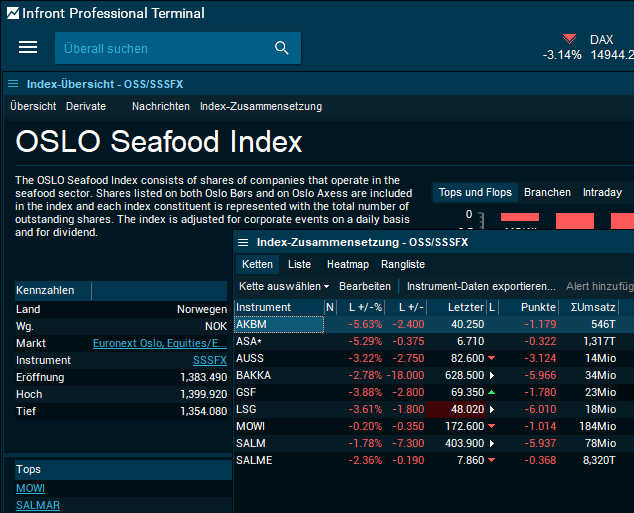Open the Branchen chart tab

point(547,192)
